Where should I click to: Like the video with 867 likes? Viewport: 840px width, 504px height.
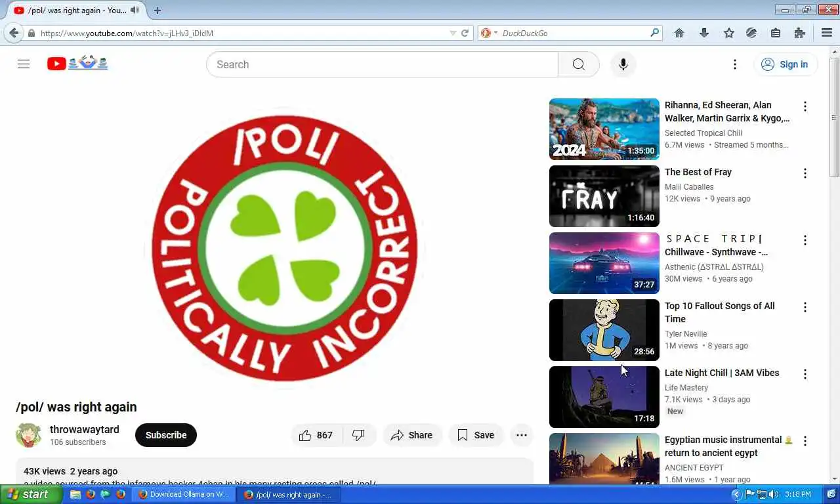pos(316,435)
